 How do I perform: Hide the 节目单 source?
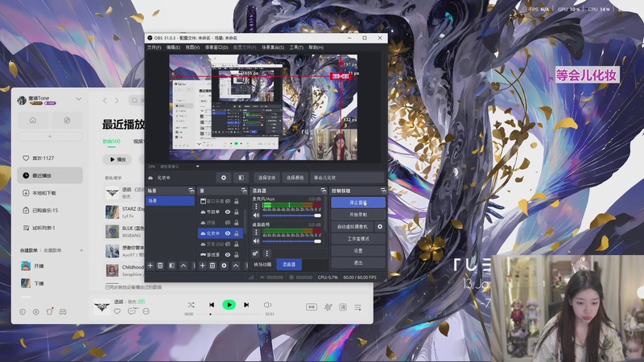(228, 212)
